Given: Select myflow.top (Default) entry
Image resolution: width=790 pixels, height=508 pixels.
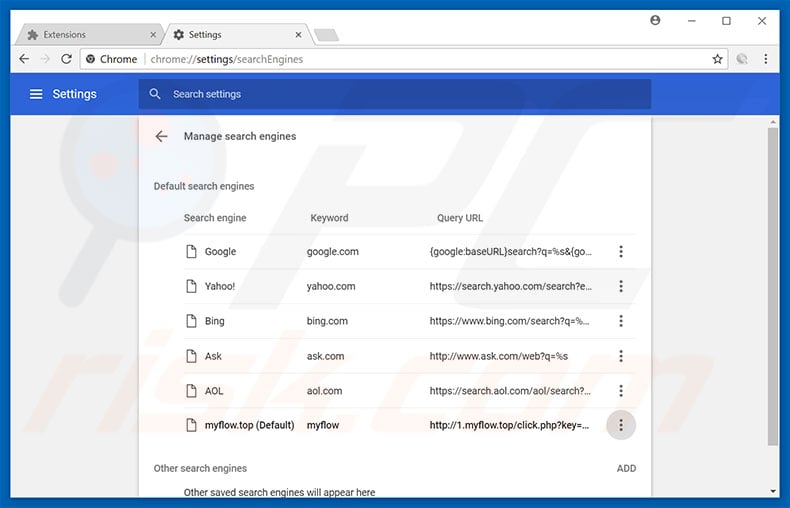Looking at the screenshot, I should [x=249, y=425].
